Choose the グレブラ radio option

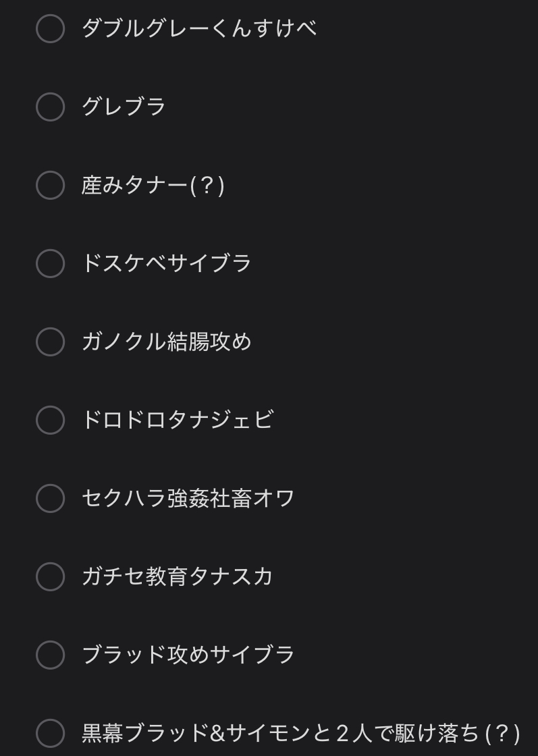point(50,107)
